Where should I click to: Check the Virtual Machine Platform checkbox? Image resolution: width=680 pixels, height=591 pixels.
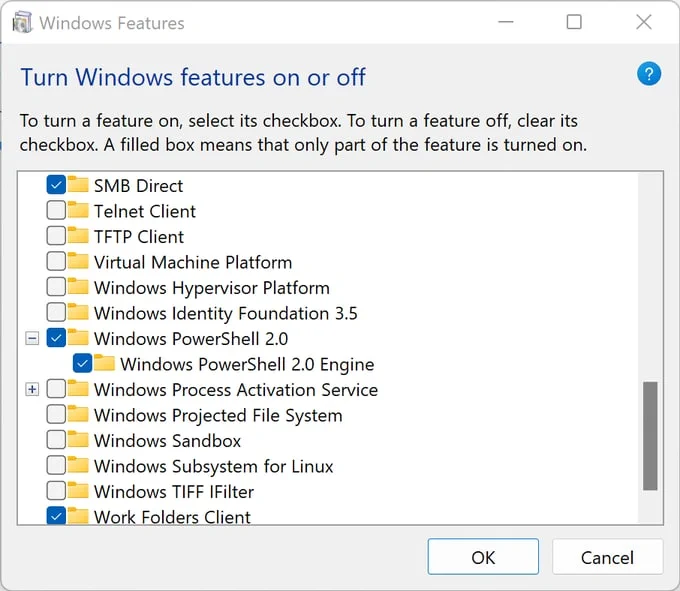point(56,261)
